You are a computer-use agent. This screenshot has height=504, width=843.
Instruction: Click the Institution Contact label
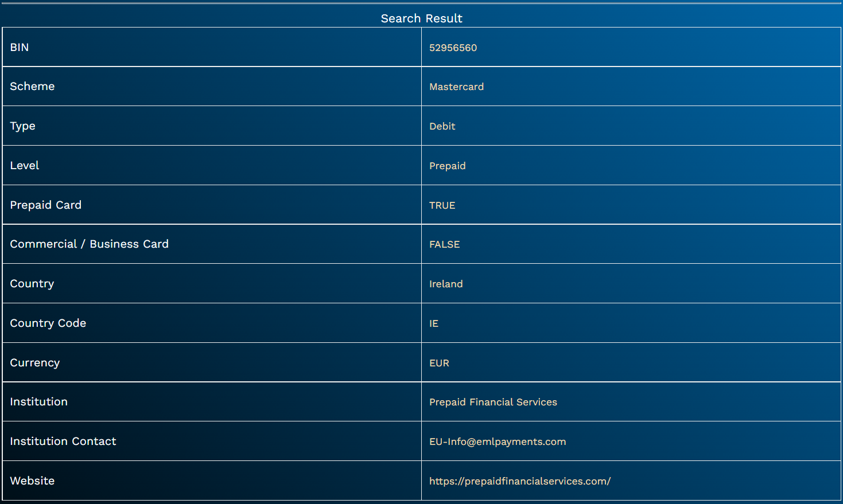click(x=63, y=442)
